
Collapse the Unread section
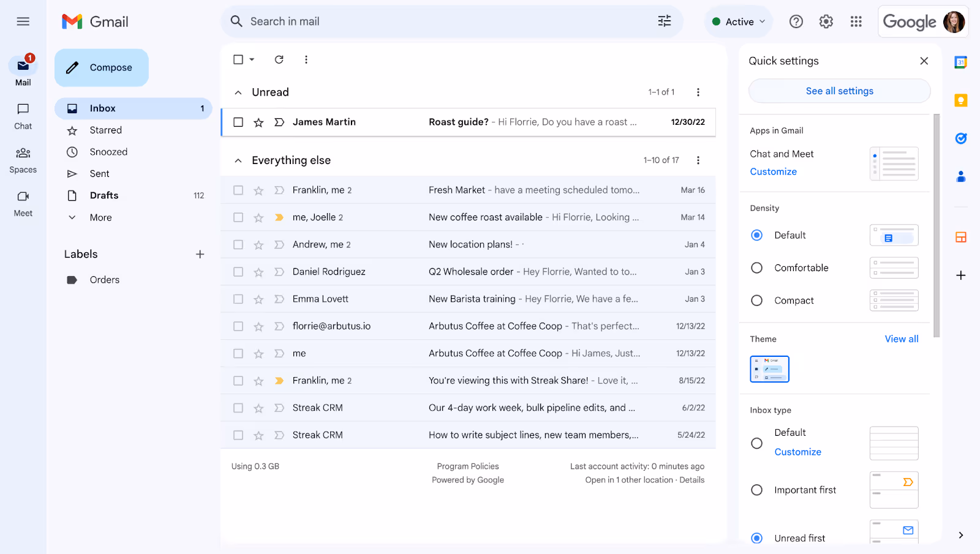238,92
